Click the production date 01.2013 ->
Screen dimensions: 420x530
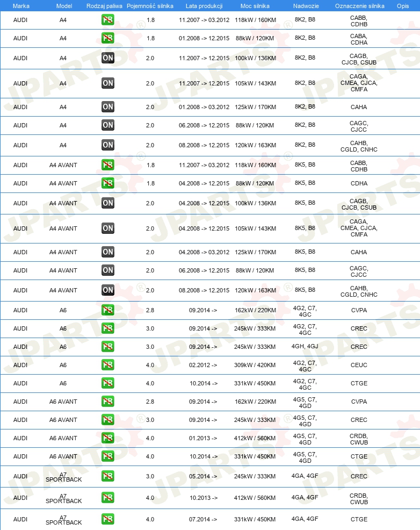(203, 438)
